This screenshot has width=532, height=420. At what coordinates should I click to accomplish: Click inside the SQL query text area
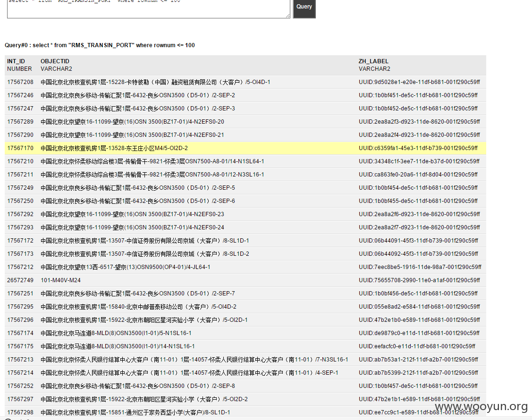(x=148, y=8)
